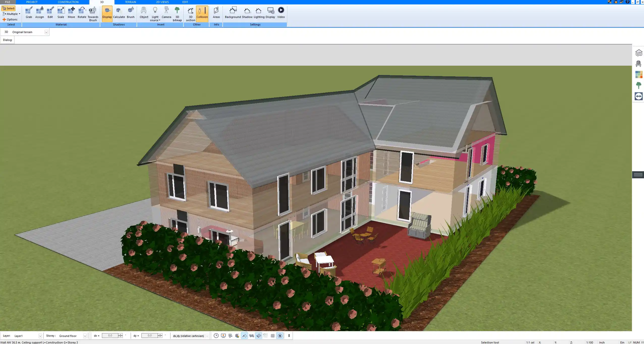
Task: Insert a 3D bitmap tree
Action: 177,14
